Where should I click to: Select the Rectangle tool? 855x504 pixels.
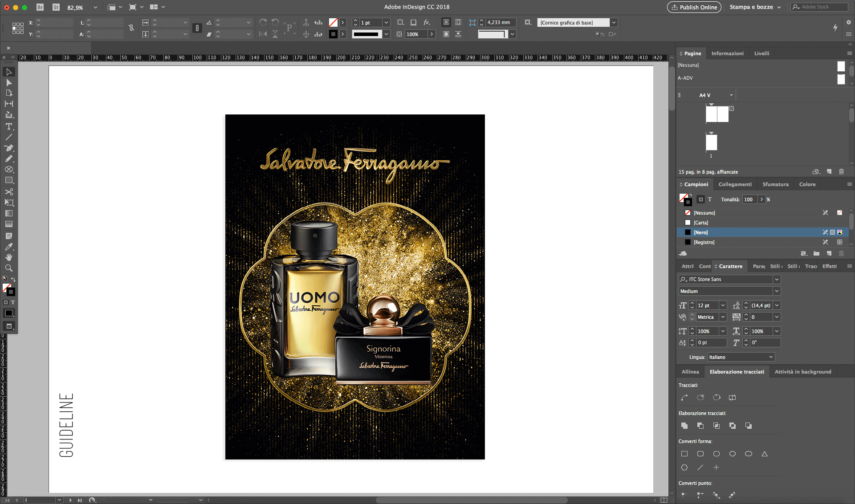click(x=9, y=180)
